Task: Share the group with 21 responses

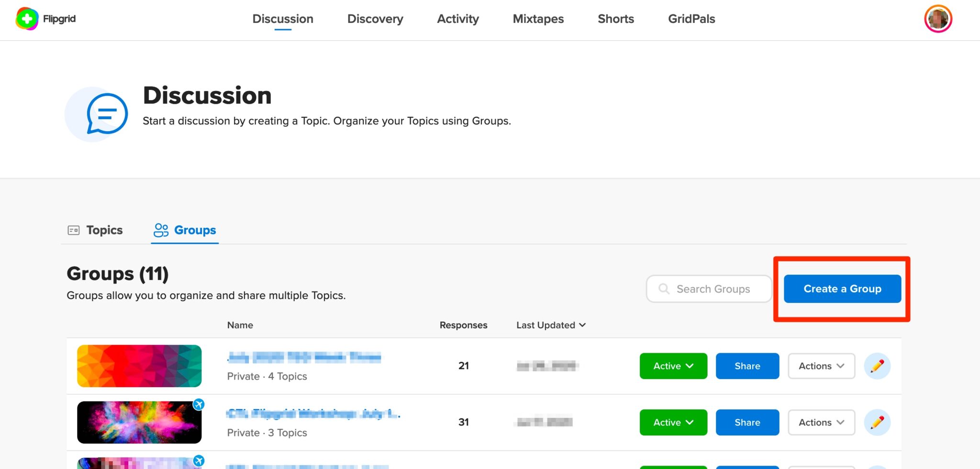Action: tap(747, 366)
